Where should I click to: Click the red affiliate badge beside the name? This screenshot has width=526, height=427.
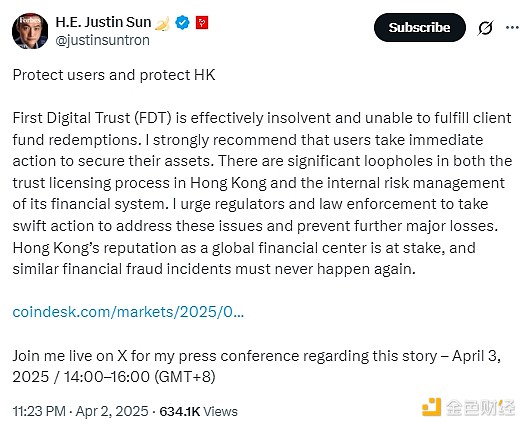point(202,22)
